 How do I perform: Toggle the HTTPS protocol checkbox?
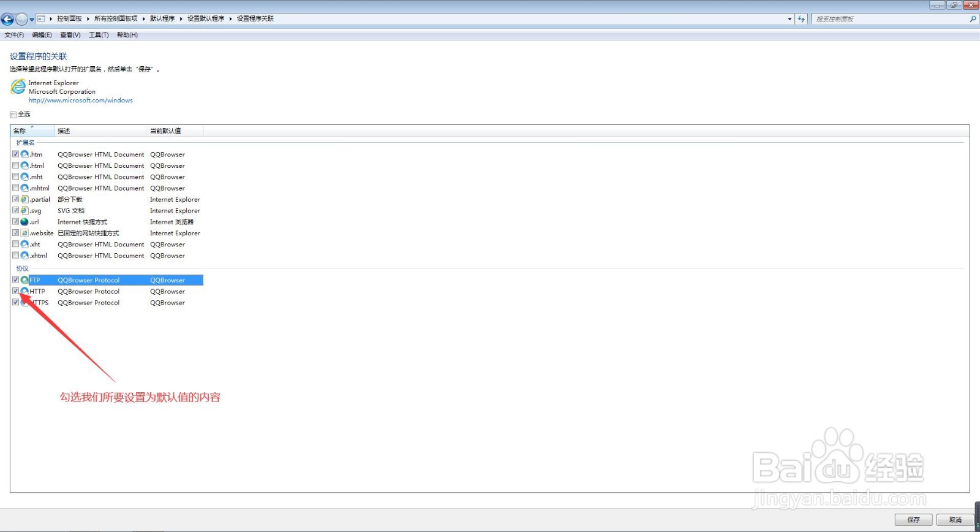click(15, 302)
